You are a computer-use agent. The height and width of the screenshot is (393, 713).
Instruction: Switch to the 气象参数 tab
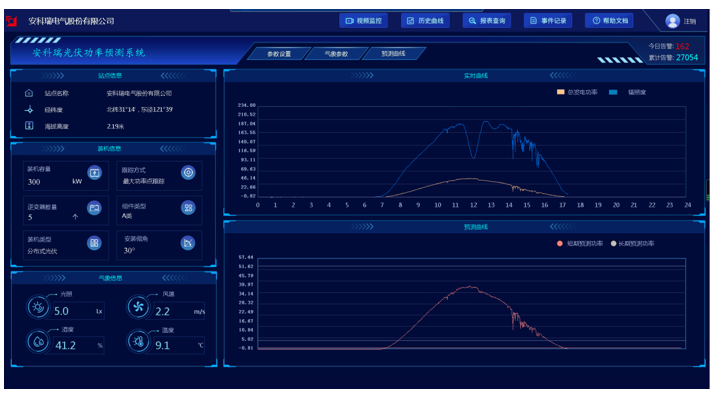point(336,54)
